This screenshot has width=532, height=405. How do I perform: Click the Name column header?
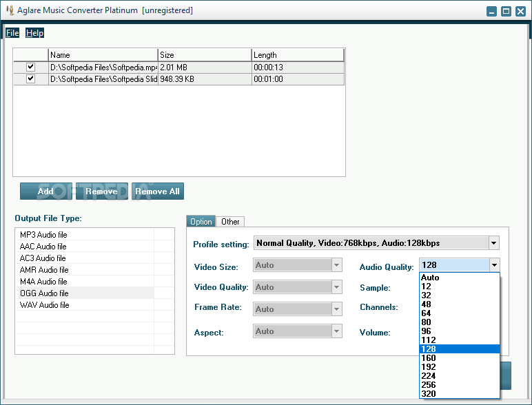[x=103, y=55]
